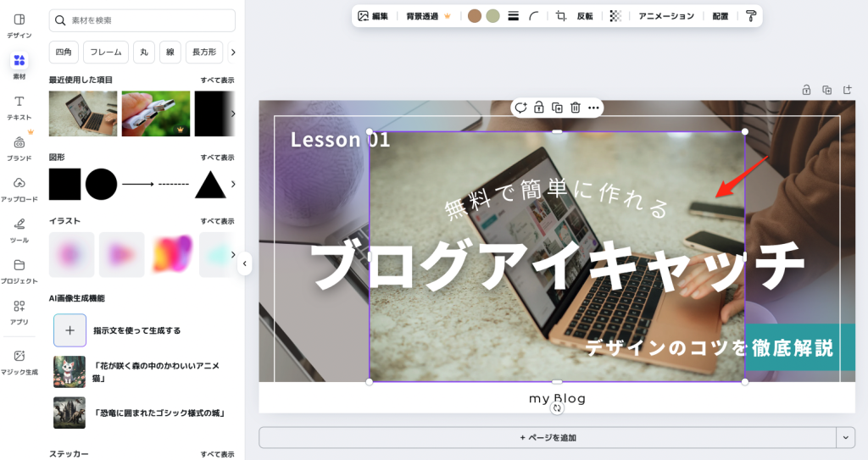
Task: Toggle the lock icon on the floating toolbar
Action: (x=538, y=108)
